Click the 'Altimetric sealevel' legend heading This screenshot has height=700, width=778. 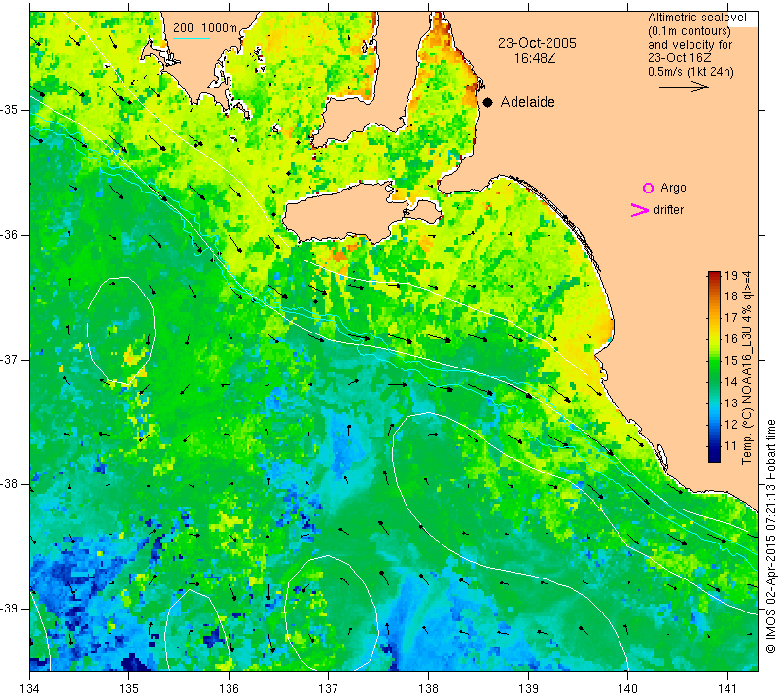(696, 17)
